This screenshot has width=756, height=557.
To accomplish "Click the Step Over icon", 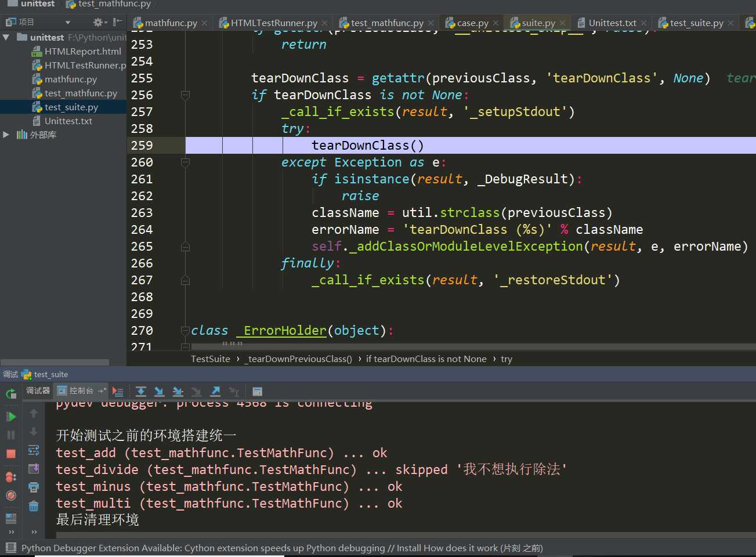I will click(141, 392).
